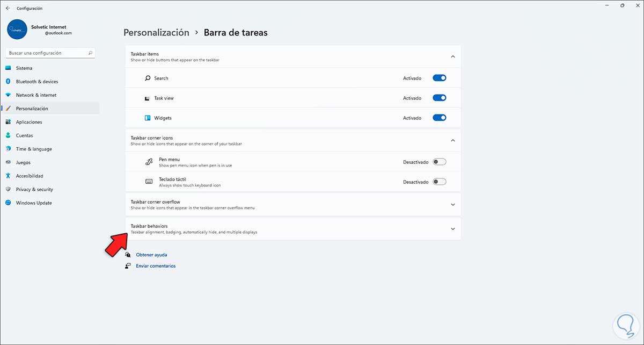This screenshot has height=345, width=644.
Task: Expand the Taskbar corner overflow section
Action: tap(452, 204)
